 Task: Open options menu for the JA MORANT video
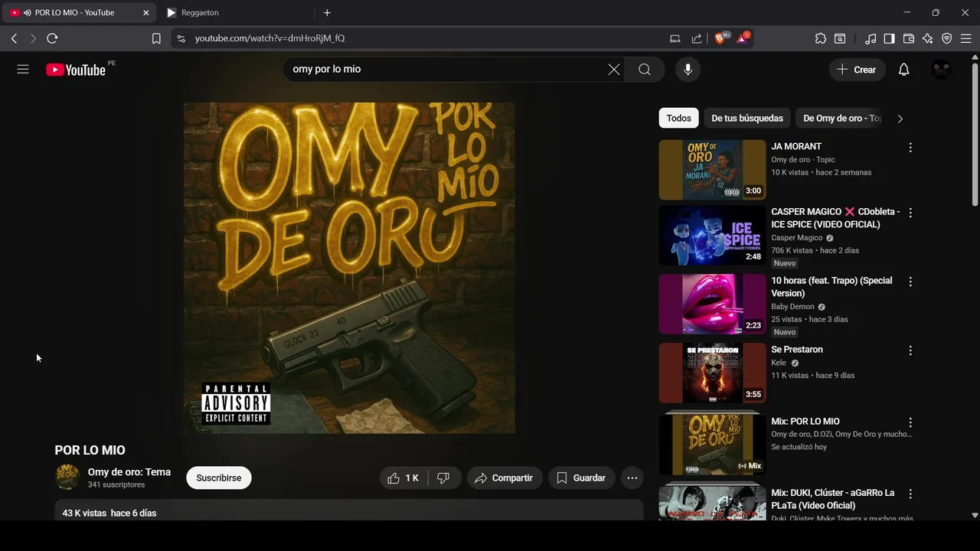(x=910, y=148)
